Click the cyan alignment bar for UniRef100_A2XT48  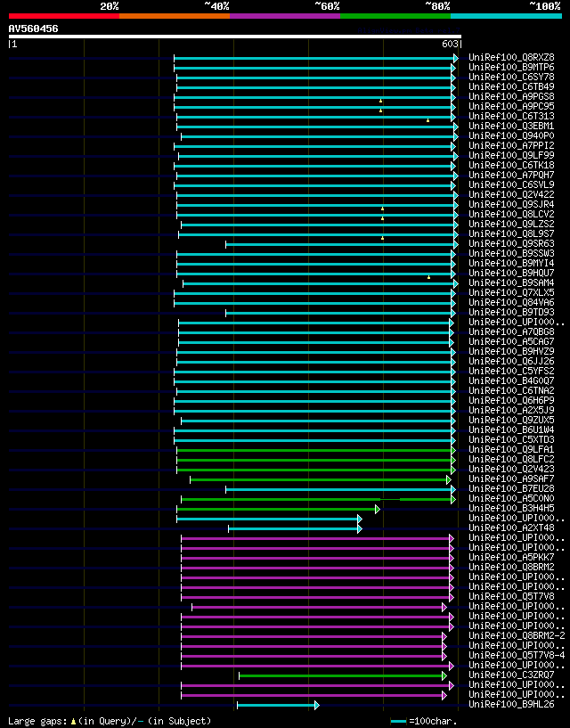click(293, 528)
